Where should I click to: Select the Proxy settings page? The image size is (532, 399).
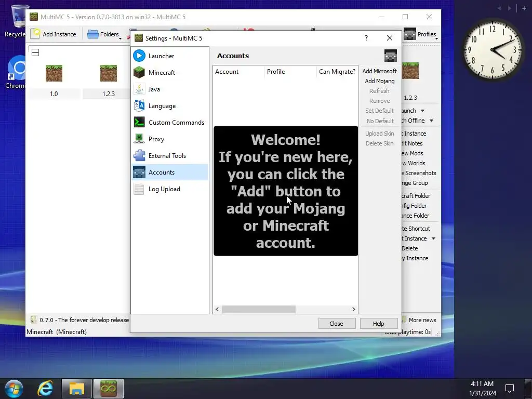point(170,139)
